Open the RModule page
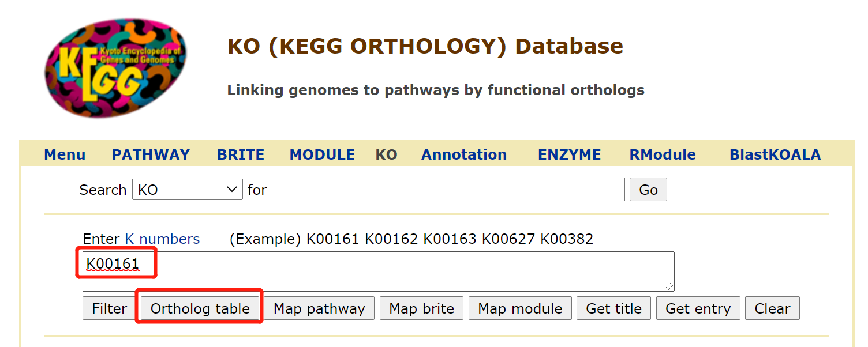 (x=662, y=154)
